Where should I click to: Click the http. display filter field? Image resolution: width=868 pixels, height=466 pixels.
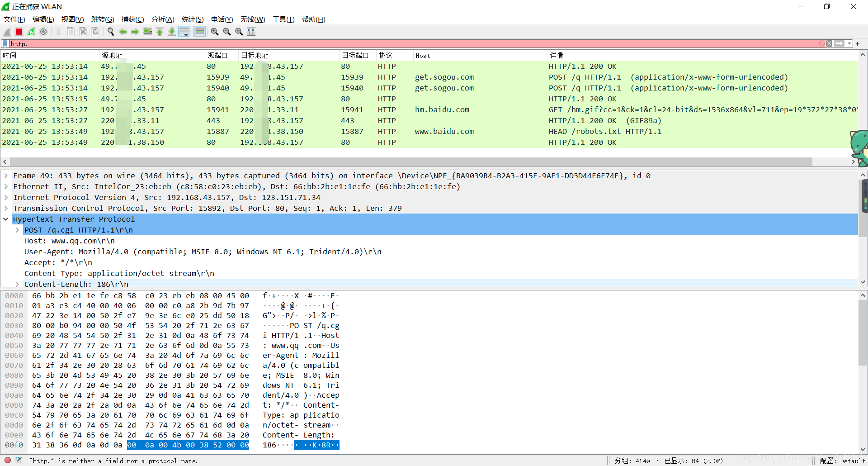pos(414,43)
